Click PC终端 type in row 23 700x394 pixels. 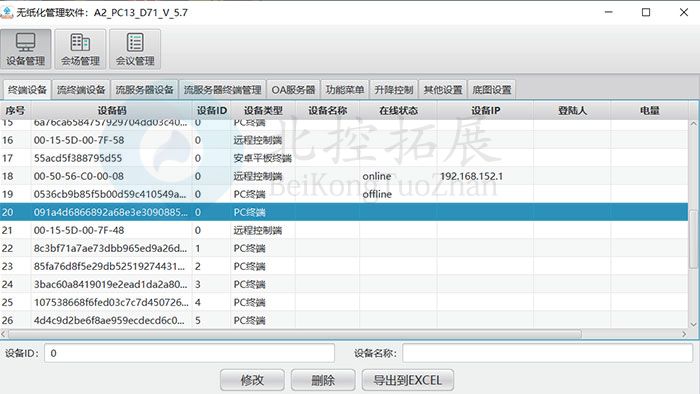[249, 266]
